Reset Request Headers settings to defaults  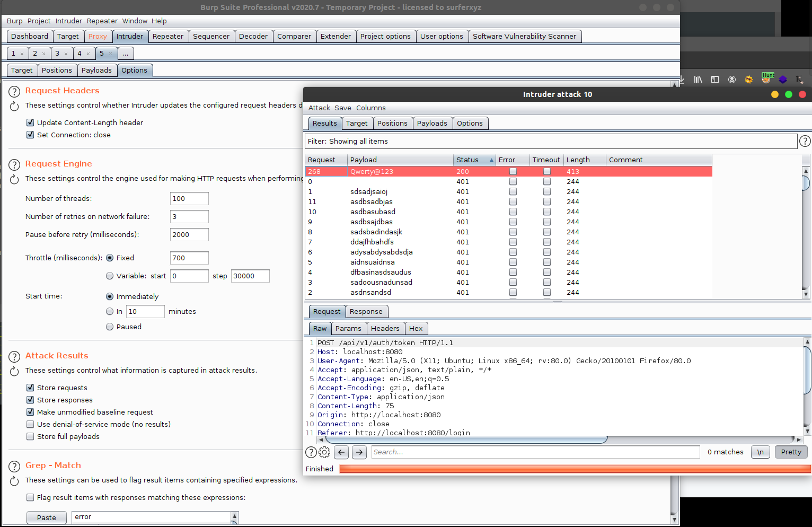pyautogui.click(x=14, y=106)
